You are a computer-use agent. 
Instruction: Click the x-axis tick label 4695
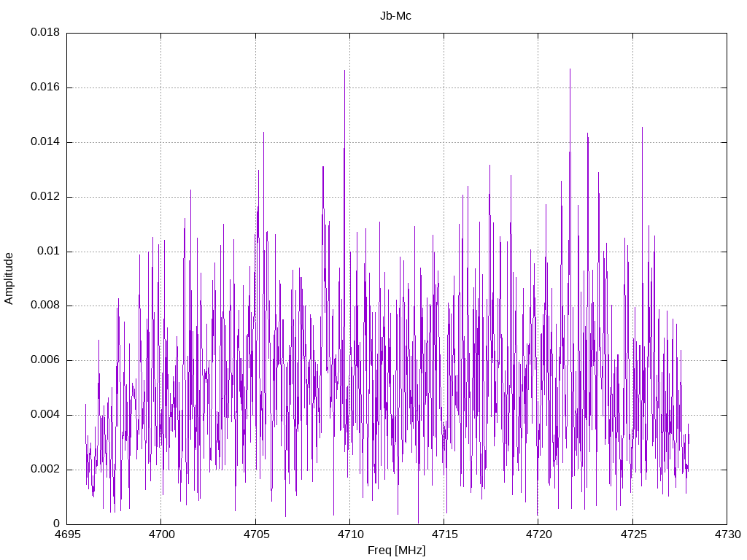coord(67,534)
